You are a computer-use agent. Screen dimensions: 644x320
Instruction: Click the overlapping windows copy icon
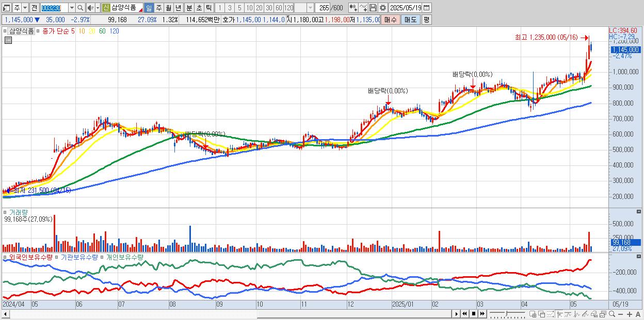point(542,314)
